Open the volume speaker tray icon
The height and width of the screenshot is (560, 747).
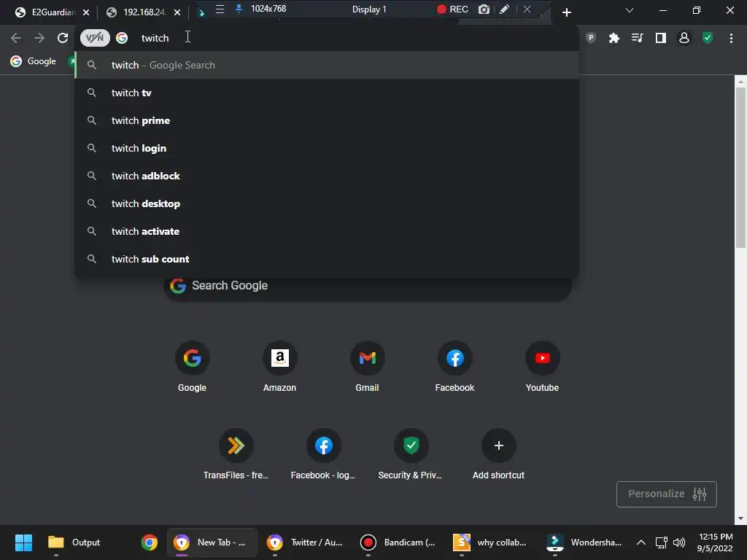pyautogui.click(x=679, y=542)
